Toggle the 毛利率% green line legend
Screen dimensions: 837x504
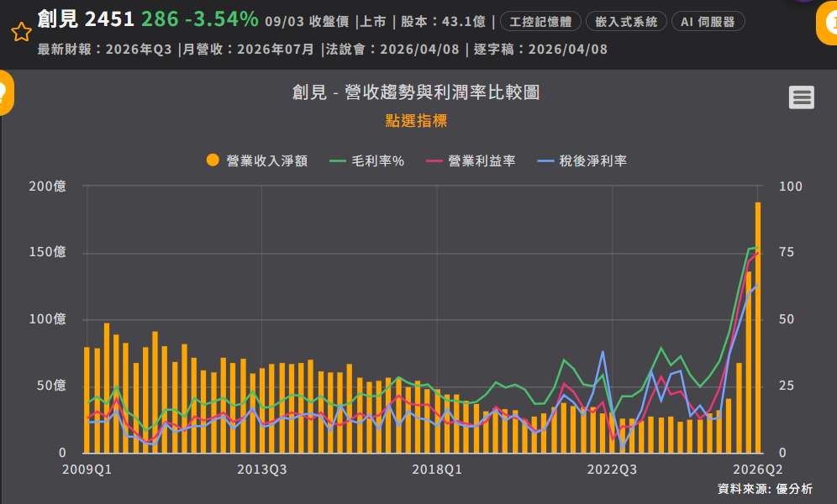(x=366, y=160)
